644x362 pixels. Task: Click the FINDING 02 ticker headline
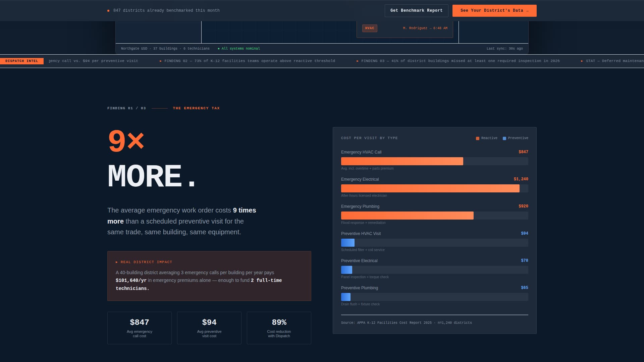tap(250, 61)
